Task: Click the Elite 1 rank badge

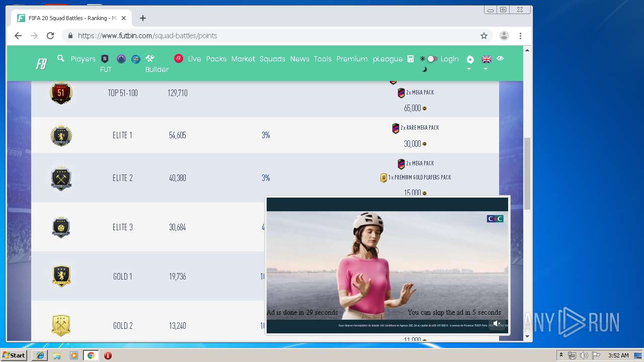Action: [x=61, y=136]
